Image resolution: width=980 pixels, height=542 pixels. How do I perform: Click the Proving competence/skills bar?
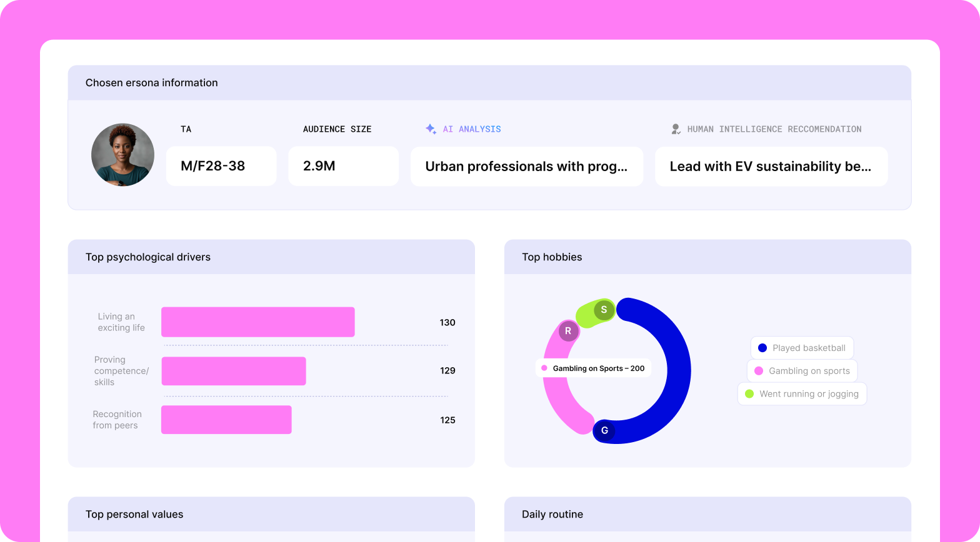(234, 371)
